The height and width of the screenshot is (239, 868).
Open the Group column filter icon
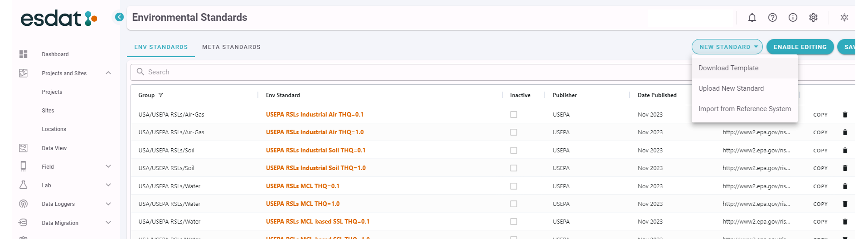(161, 95)
